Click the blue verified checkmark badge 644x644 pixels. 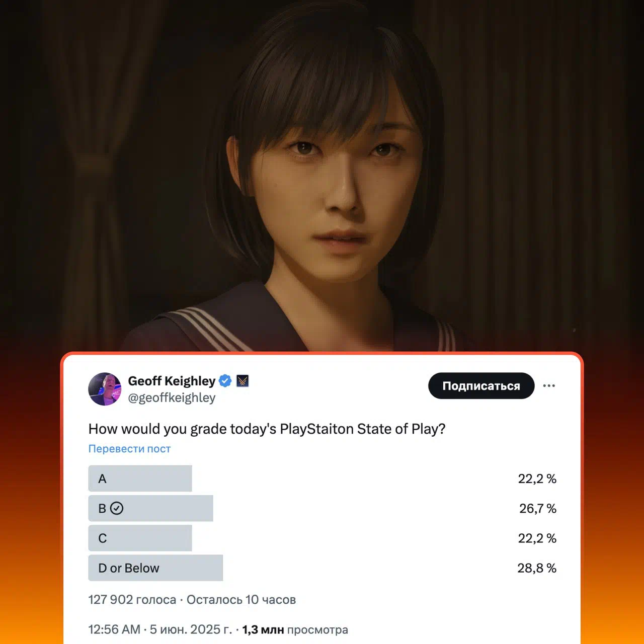[x=225, y=381]
